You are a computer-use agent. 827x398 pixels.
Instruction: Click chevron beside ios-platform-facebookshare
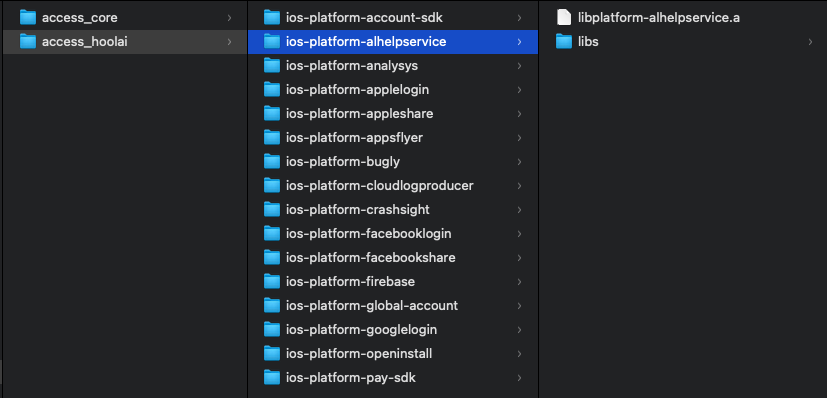pyautogui.click(x=520, y=258)
